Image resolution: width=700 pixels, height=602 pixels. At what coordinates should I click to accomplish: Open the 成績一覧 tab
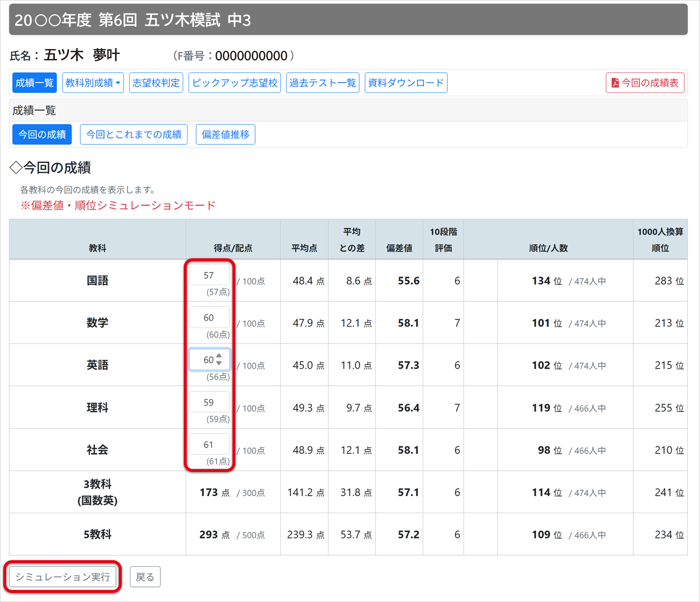pyautogui.click(x=35, y=83)
